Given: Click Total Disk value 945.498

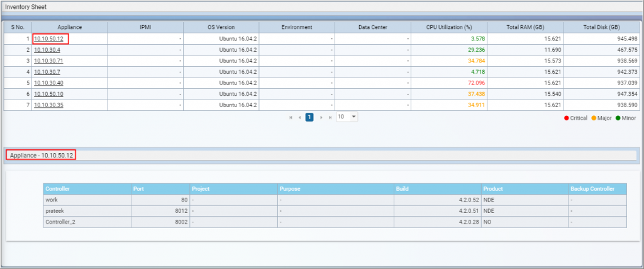Looking at the screenshot, I should coord(627,38).
